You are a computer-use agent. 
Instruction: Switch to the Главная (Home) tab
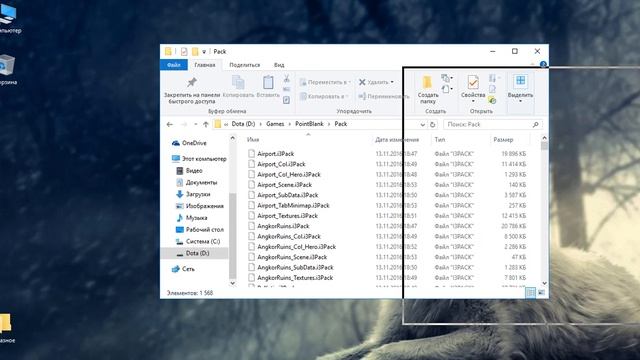[205, 65]
